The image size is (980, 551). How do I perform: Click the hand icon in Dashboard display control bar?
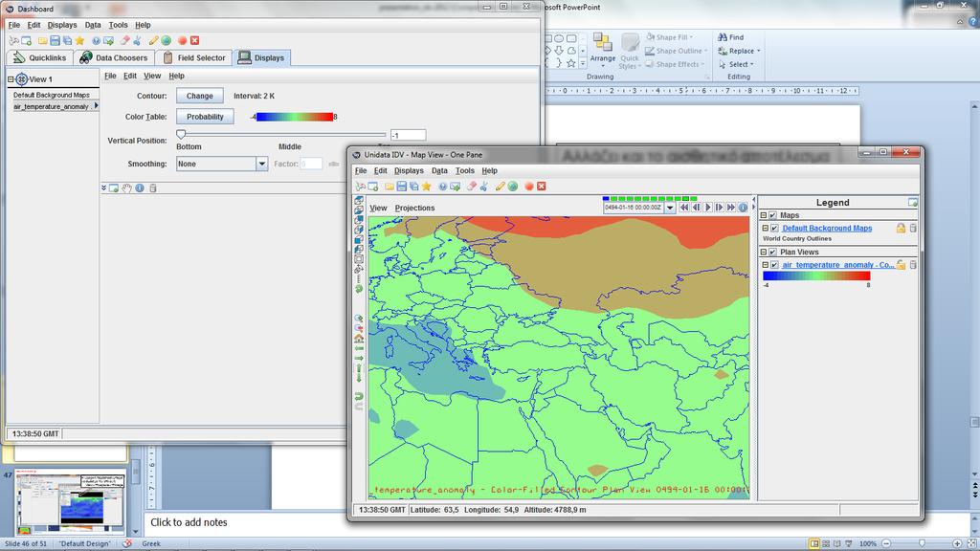tap(127, 188)
